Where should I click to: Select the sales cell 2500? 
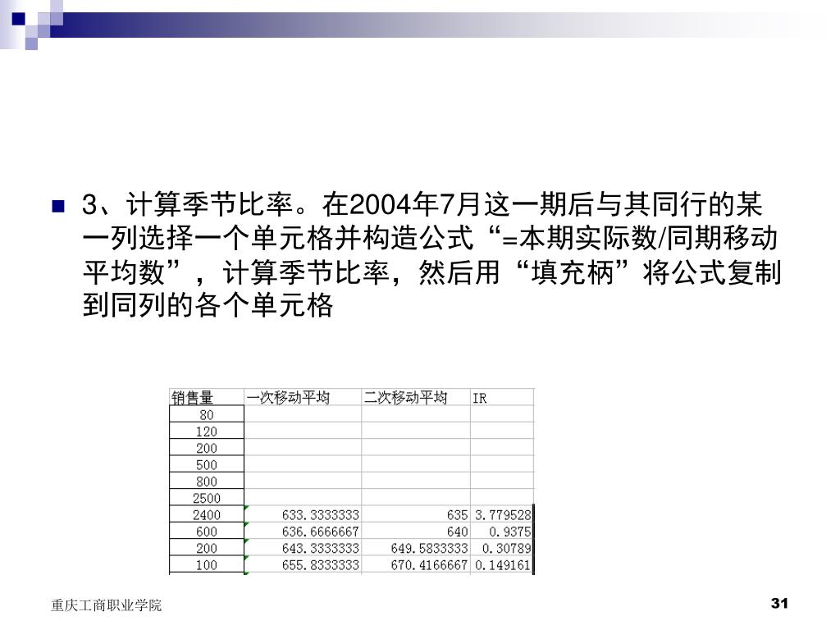click(x=207, y=498)
